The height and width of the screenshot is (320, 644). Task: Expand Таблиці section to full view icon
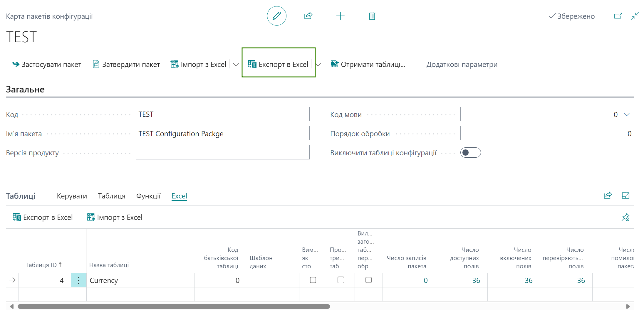[x=625, y=196]
